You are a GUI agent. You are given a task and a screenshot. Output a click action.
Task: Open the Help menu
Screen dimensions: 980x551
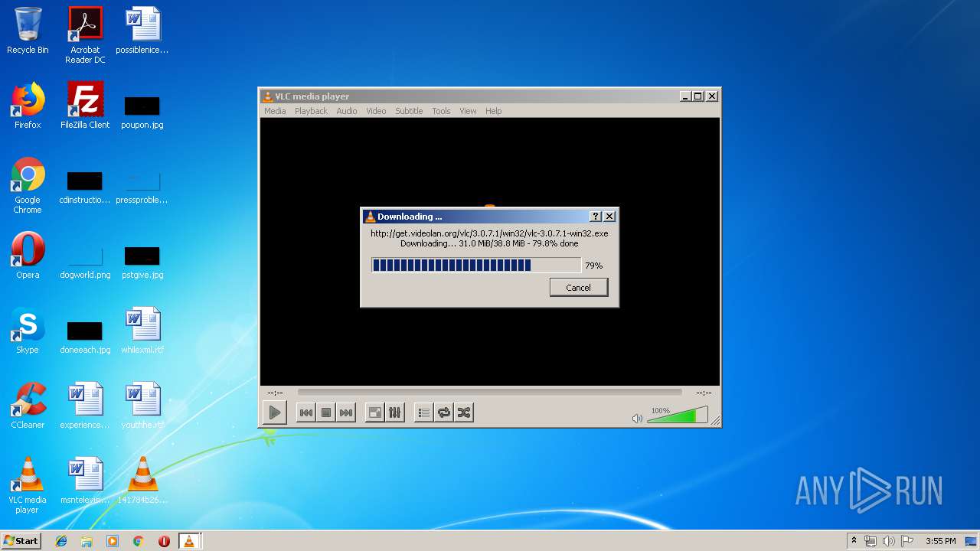tap(494, 111)
